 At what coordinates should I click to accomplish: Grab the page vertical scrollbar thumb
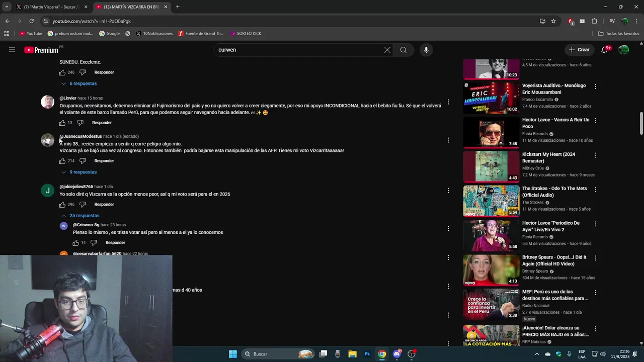click(641, 123)
